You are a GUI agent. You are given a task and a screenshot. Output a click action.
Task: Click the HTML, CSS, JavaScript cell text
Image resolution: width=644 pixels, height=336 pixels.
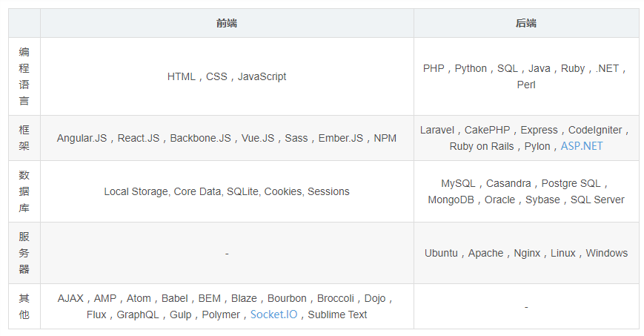(x=227, y=76)
